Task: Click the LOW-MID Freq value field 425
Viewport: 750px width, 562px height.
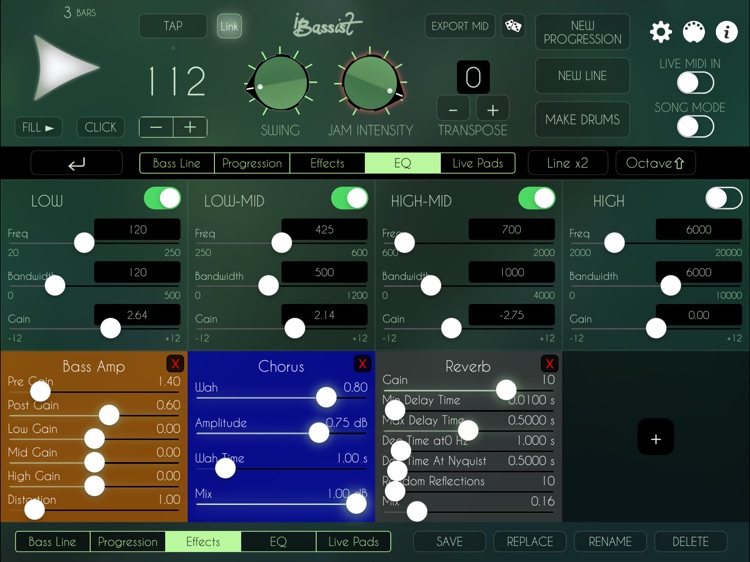Action: click(x=324, y=230)
